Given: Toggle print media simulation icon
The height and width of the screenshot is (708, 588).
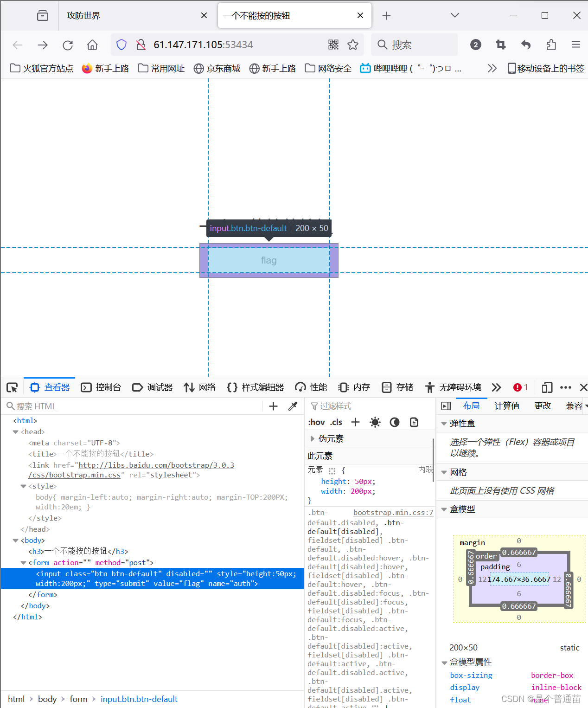Looking at the screenshot, I should click(414, 422).
